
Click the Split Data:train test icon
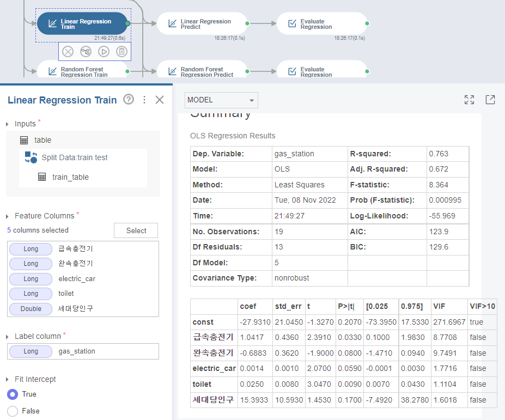[x=31, y=157]
